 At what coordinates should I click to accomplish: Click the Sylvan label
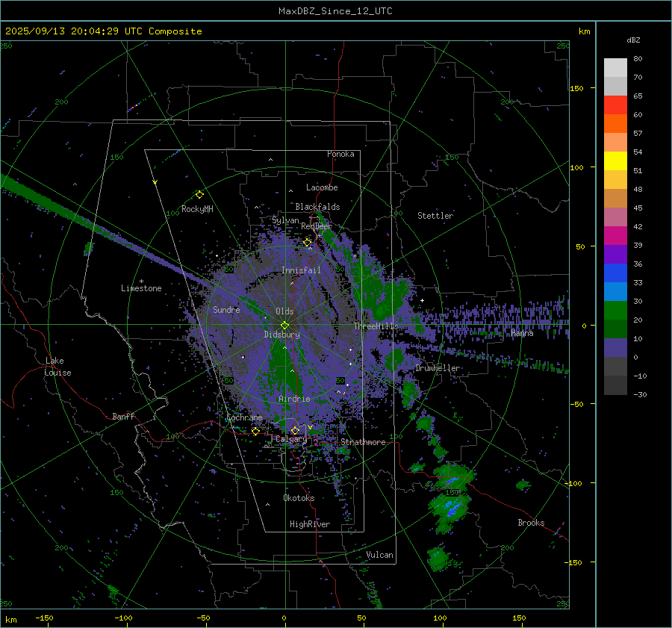[x=285, y=221]
